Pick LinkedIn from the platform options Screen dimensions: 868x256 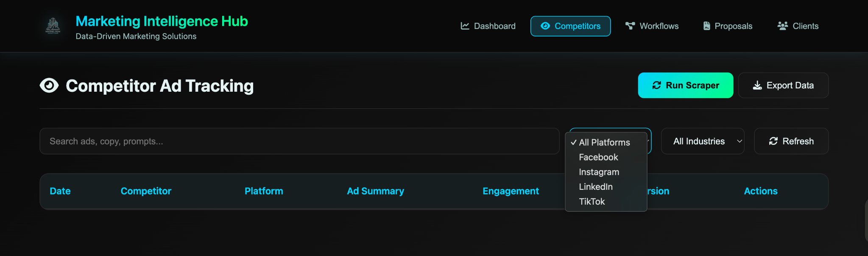(595, 187)
